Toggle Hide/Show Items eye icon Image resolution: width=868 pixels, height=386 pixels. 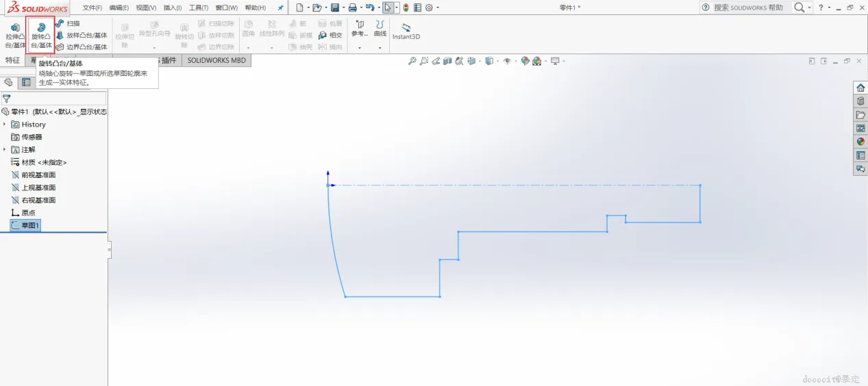click(507, 61)
